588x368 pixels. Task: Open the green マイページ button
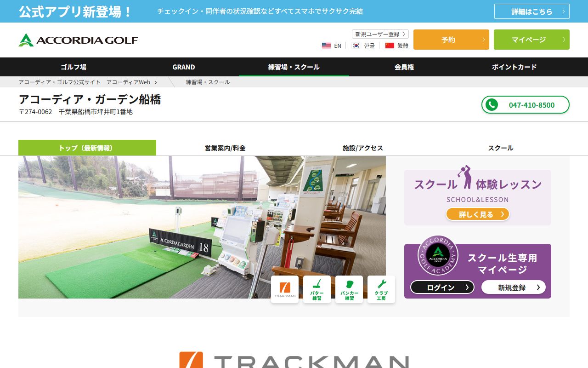(x=531, y=40)
